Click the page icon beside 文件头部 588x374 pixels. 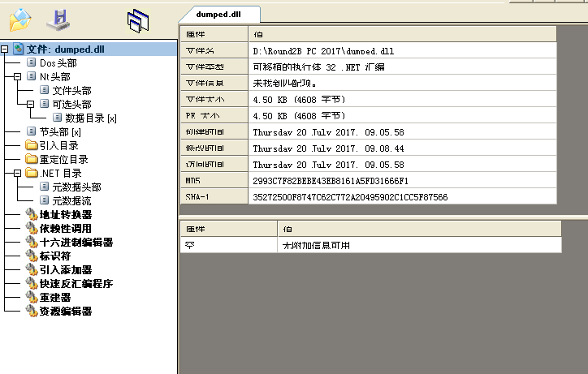[44, 90]
